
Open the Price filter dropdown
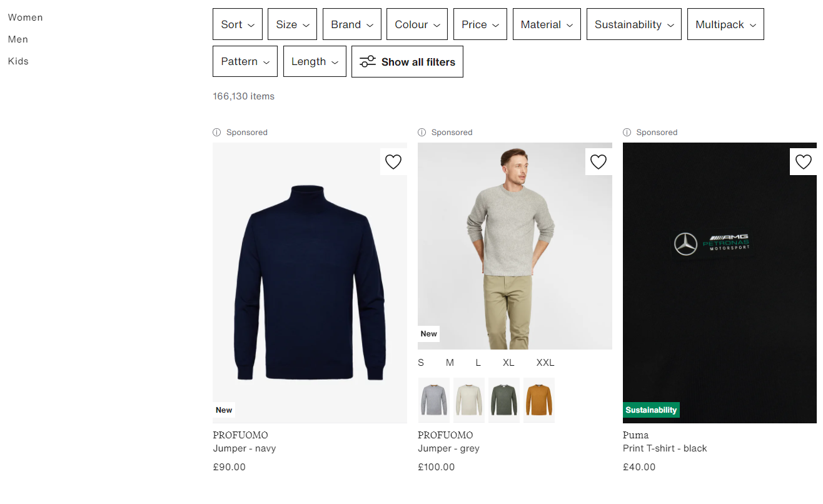tap(480, 24)
